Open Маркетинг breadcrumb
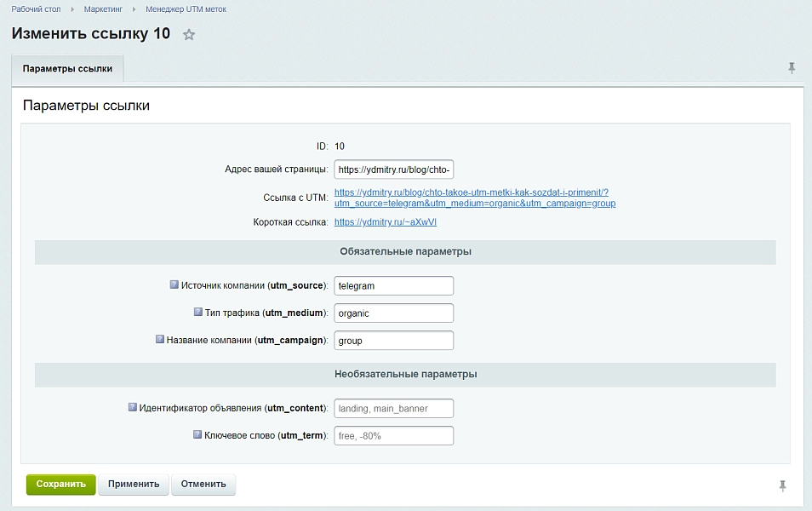This screenshot has width=812, height=511. 103,9
